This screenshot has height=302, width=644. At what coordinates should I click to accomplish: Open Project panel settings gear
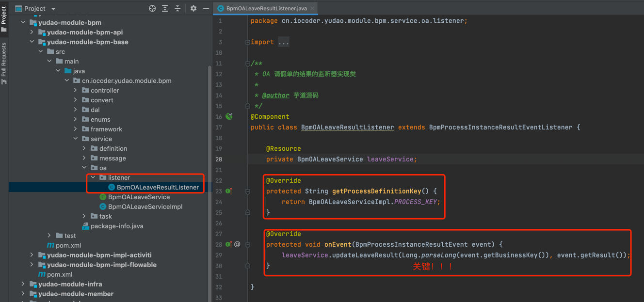[x=193, y=8]
